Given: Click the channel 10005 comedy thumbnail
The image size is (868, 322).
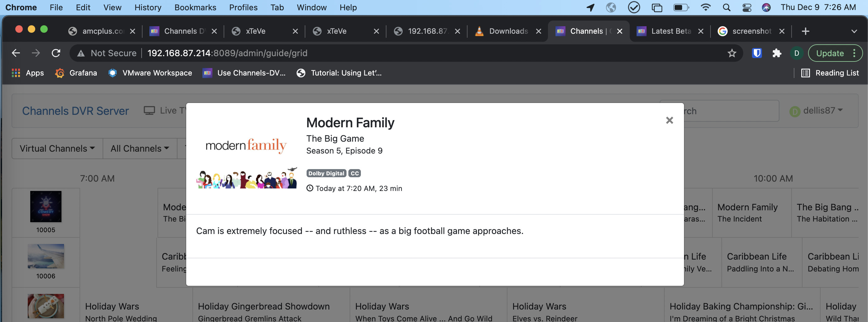Looking at the screenshot, I should pos(46,207).
